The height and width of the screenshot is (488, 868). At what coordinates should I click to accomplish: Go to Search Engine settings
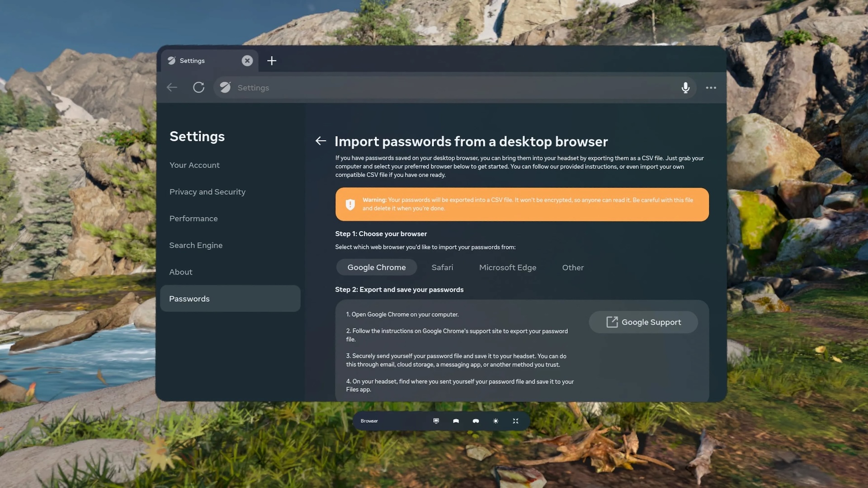tap(196, 245)
